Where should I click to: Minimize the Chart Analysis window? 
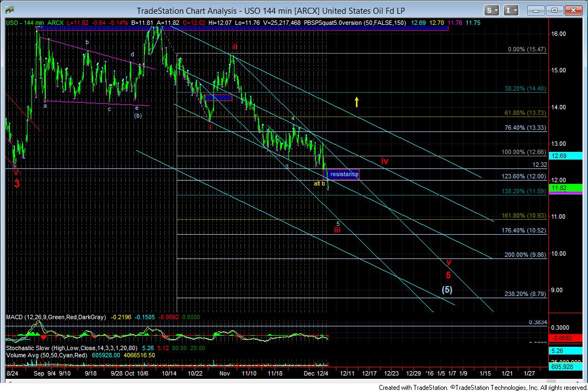click(x=536, y=10)
